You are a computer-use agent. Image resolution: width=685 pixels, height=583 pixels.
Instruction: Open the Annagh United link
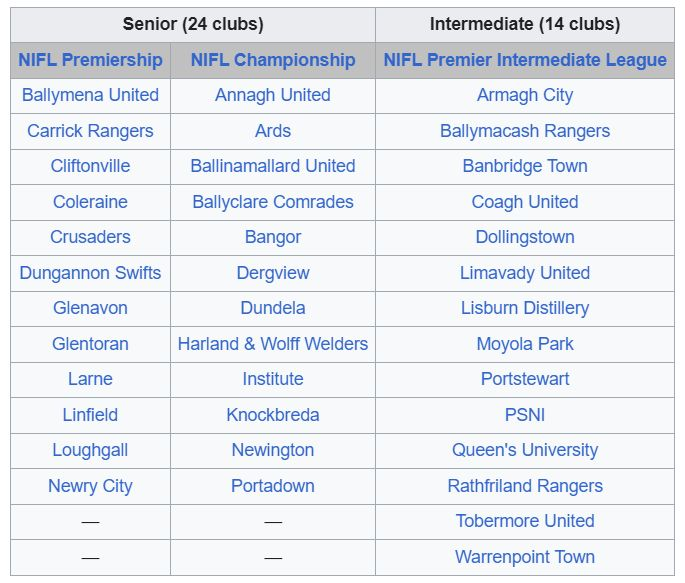273,95
